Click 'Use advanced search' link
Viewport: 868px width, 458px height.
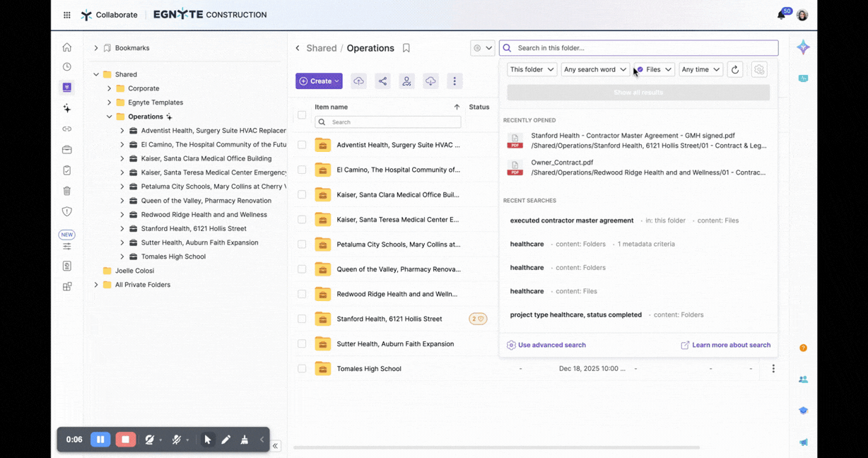tap(551, 345)
